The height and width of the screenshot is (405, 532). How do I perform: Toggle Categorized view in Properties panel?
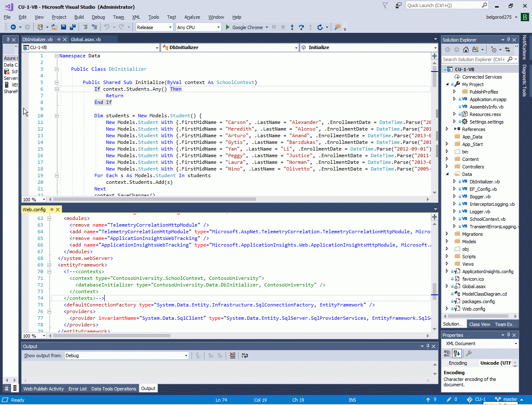click(447, 353)
